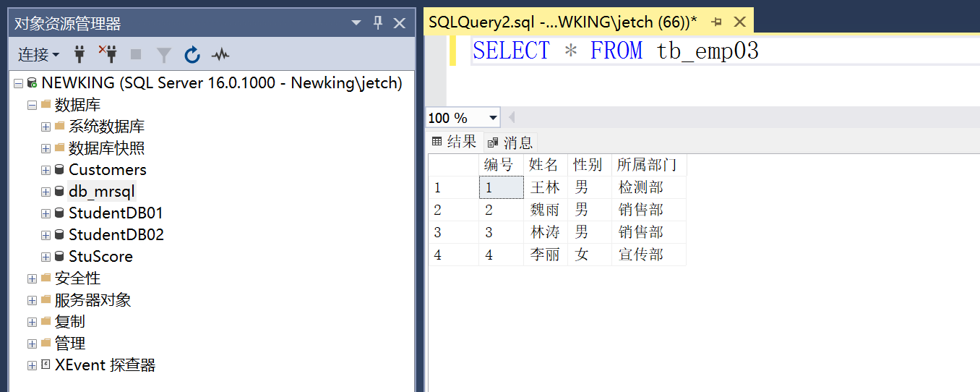This screenshot has height=392, width=980.
Task: Click the 姓名 column header
Action: click(x=546, y=165)
